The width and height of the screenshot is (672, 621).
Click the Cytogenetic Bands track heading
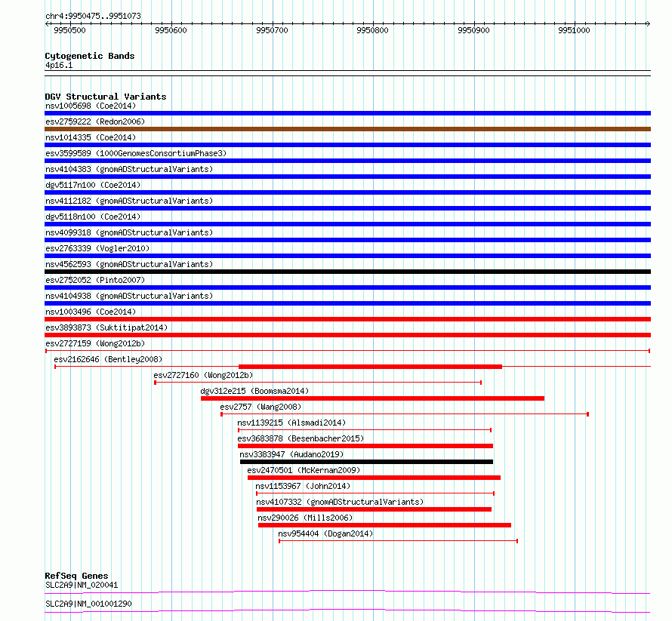90,56
